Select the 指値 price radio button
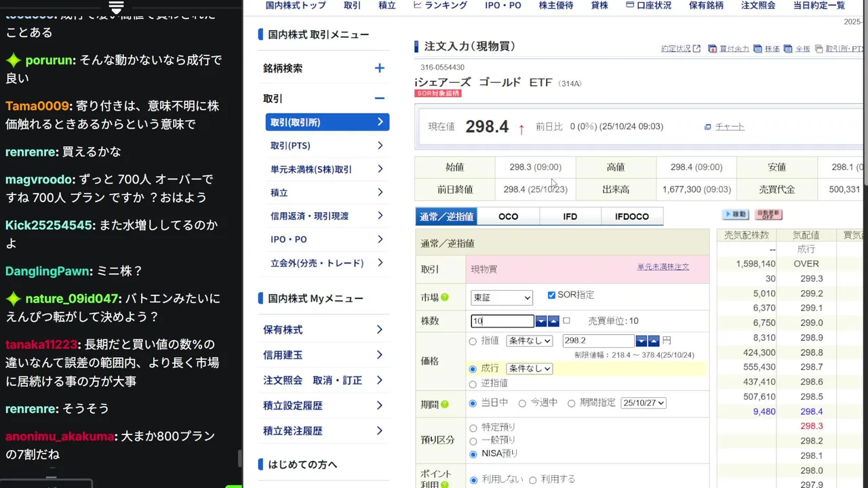This screenshot has width=868, height=488. pos(473,341)
